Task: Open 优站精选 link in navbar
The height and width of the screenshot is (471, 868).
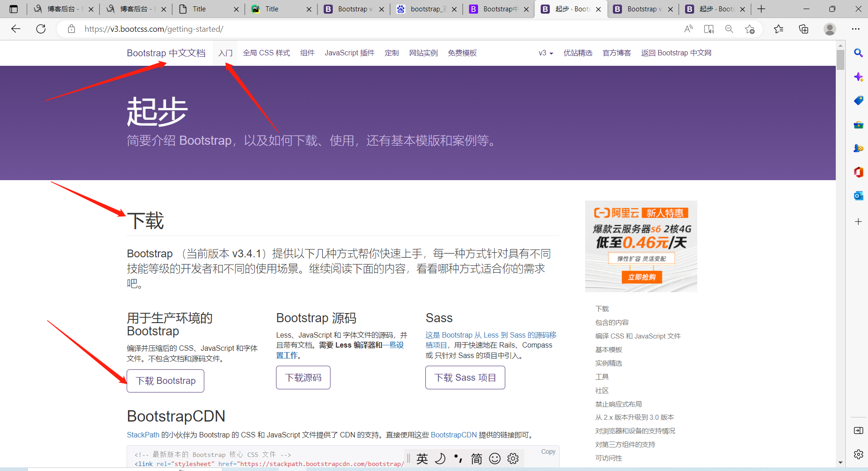Action: (x=578, y=53)
